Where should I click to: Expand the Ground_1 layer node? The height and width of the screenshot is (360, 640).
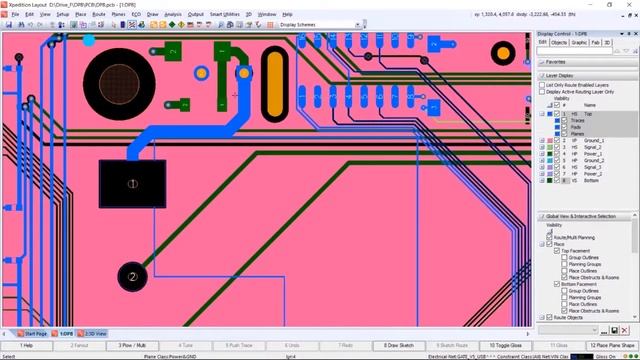(x=542, y=140)
